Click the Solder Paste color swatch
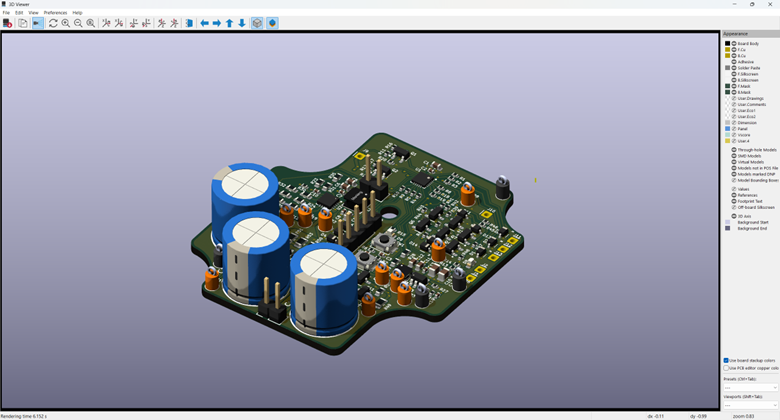This screenshot has height=420, width=780. pos(728,68)
